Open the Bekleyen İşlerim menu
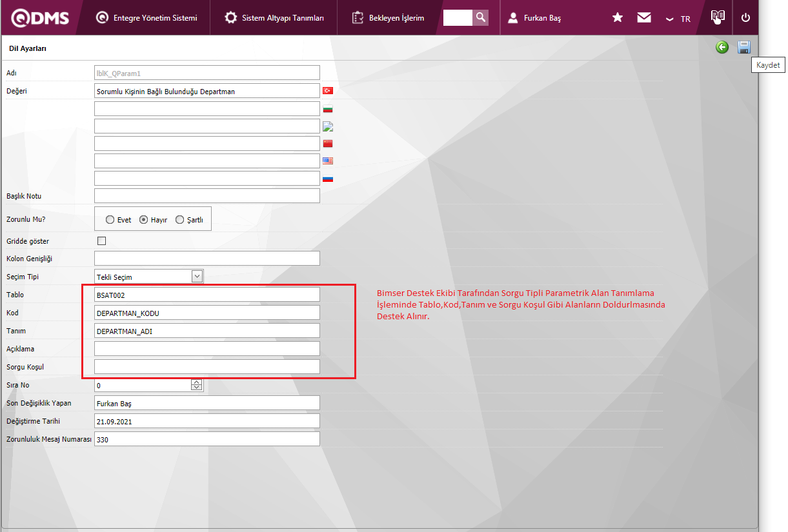788x532 pixels. pos(389,18)
